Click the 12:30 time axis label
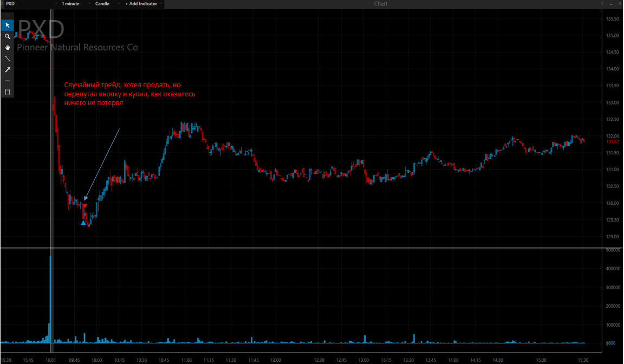 (319, 360)
